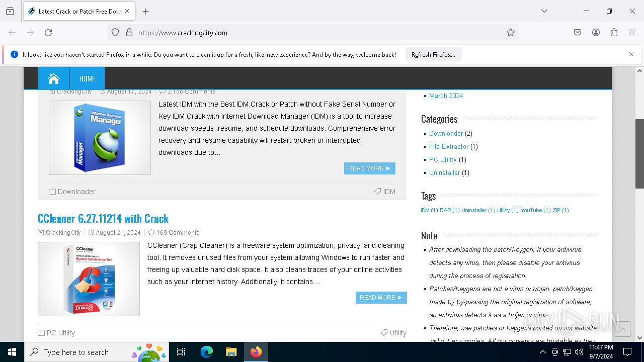
Task: Open CCleaner 6.27.11214 with Crack title
Action: click(103, 219)
